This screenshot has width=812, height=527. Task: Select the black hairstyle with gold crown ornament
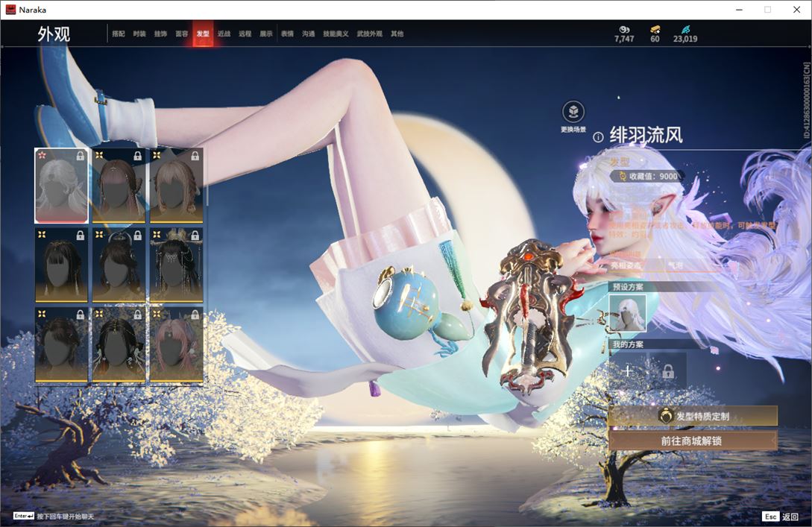176,265
